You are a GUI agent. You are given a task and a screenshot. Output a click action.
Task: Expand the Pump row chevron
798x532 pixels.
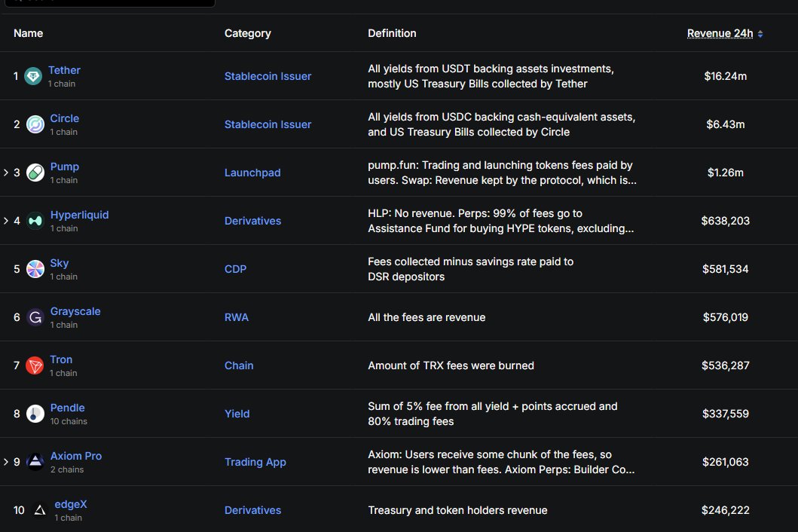click(6, 173)
